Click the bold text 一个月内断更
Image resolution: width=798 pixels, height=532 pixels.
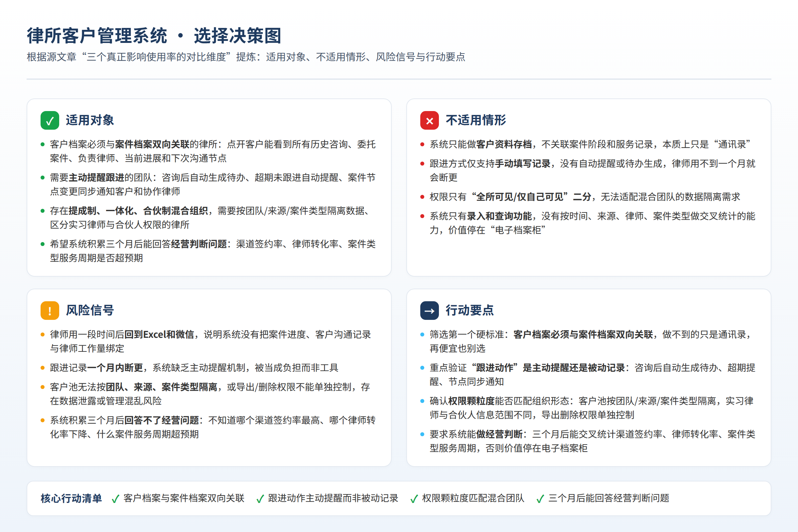(115, 367)
